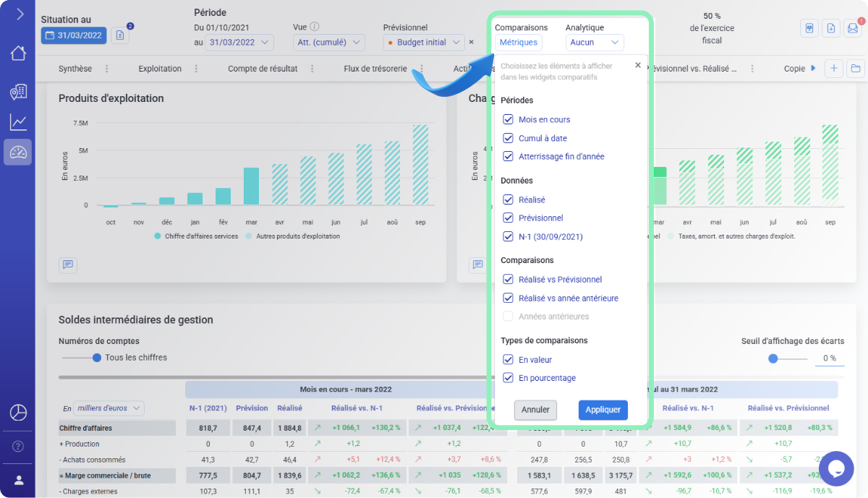Image resolution: width=868 pixels, height=498 pixels.
Task: Click the add tab plus icon
Action: (834, 69)
